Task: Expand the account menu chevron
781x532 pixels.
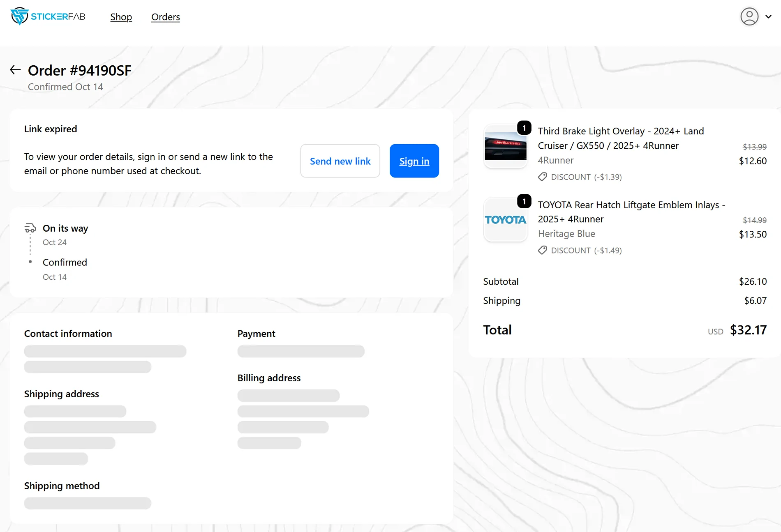Action: (x=768, y=17)
